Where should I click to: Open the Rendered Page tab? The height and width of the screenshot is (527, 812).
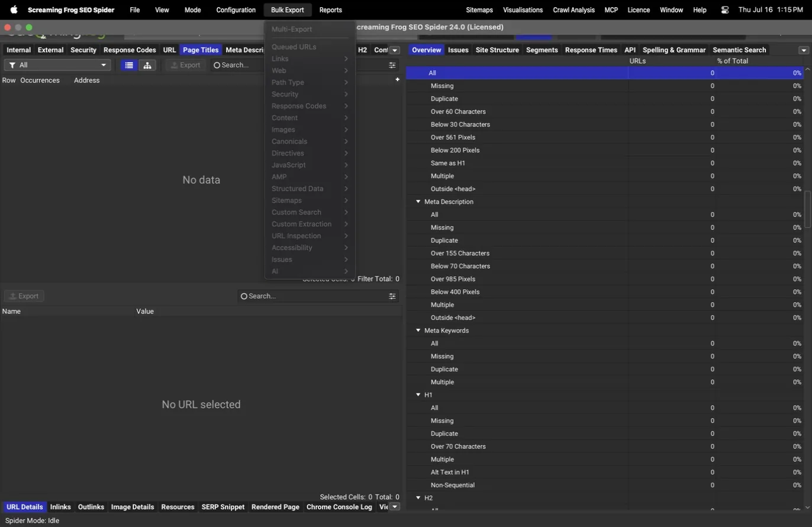click(275, 507)
